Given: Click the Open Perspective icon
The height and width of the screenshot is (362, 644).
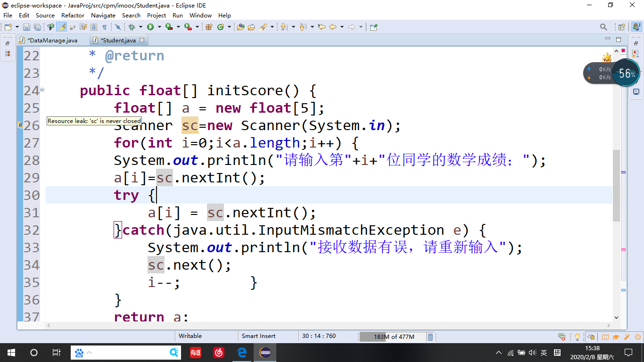Looking at the screenshot, I should click(621, 27).
